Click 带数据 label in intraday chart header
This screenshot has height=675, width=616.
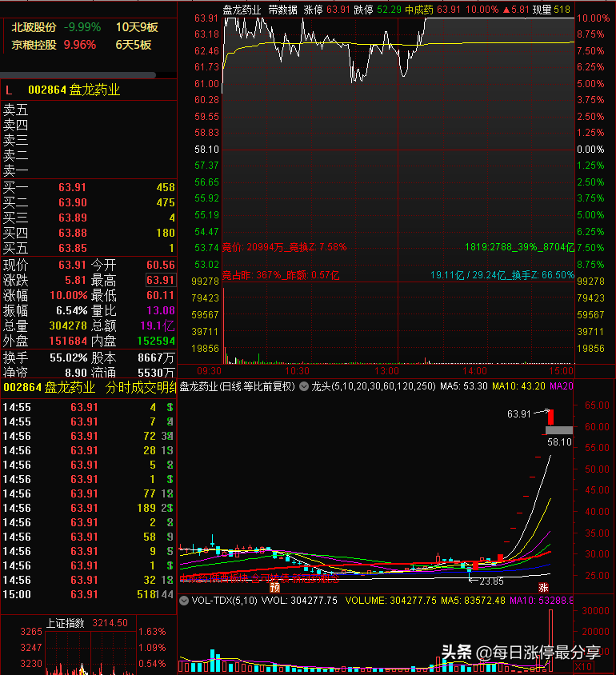coord(283,10)
